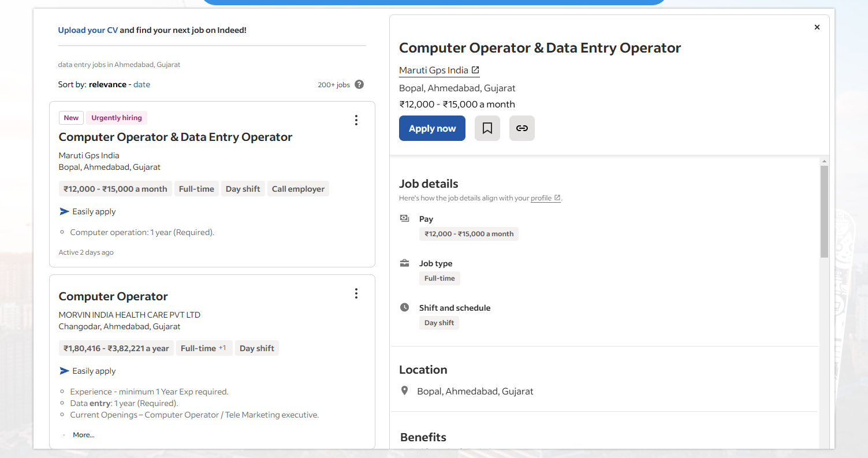868x458 pixels.
Task: Copy the job link via the link icon
Action: point(521,128)
